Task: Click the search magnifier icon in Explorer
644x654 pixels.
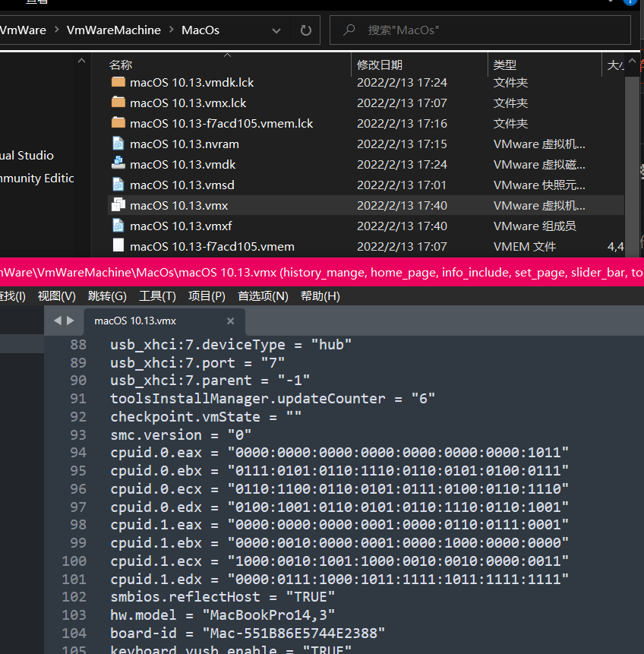Action: (349, 30)
